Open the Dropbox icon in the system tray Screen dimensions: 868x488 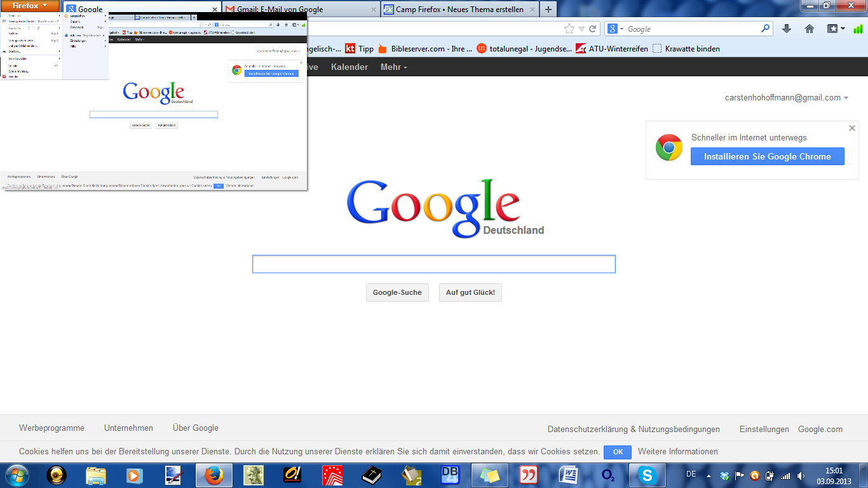coord(724,475)
